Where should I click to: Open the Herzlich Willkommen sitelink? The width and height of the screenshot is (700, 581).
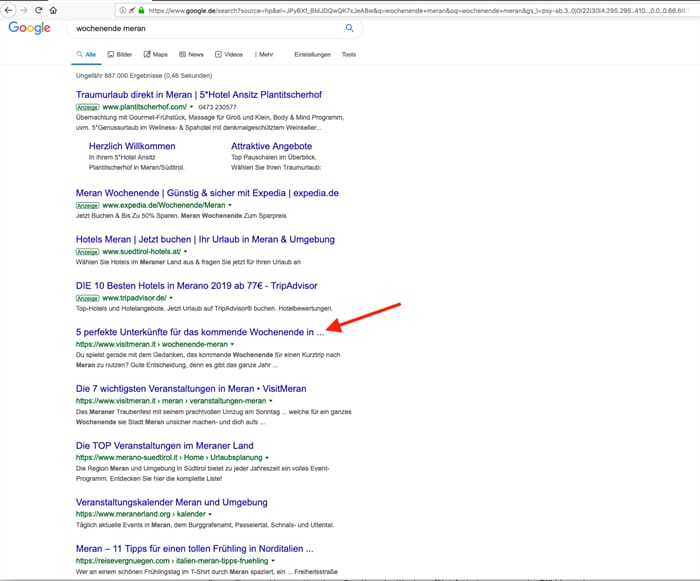coord(132,146)
